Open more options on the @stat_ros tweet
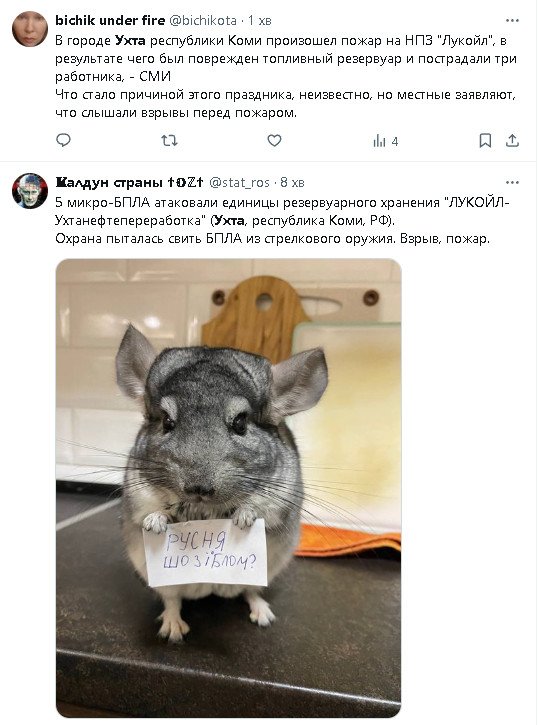 point(512,182)
